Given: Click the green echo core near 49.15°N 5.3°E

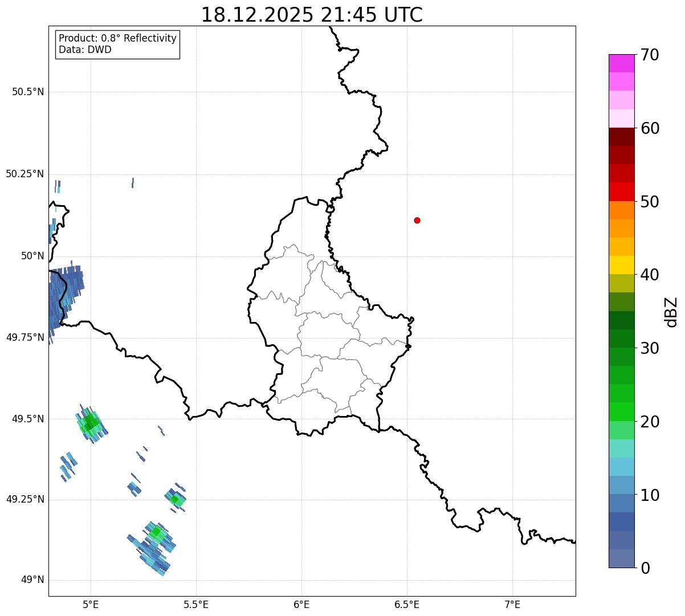Looking at the screenshot, I should (x=156, y=532).
